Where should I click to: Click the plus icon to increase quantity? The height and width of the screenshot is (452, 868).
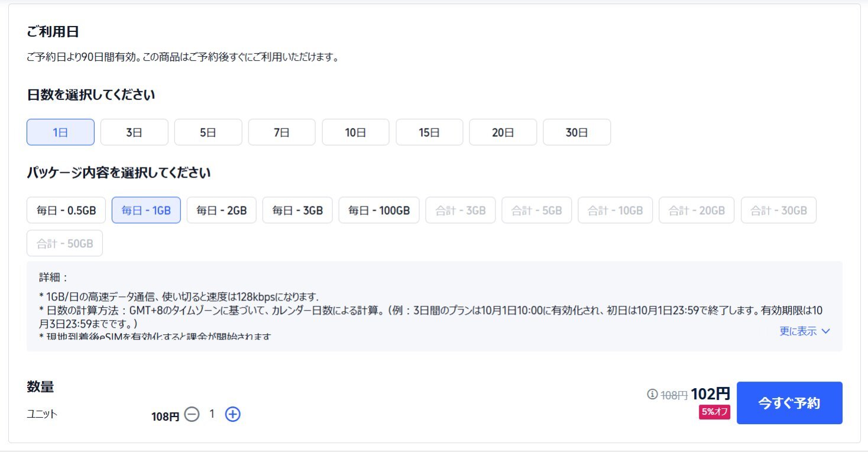[233, 415]
